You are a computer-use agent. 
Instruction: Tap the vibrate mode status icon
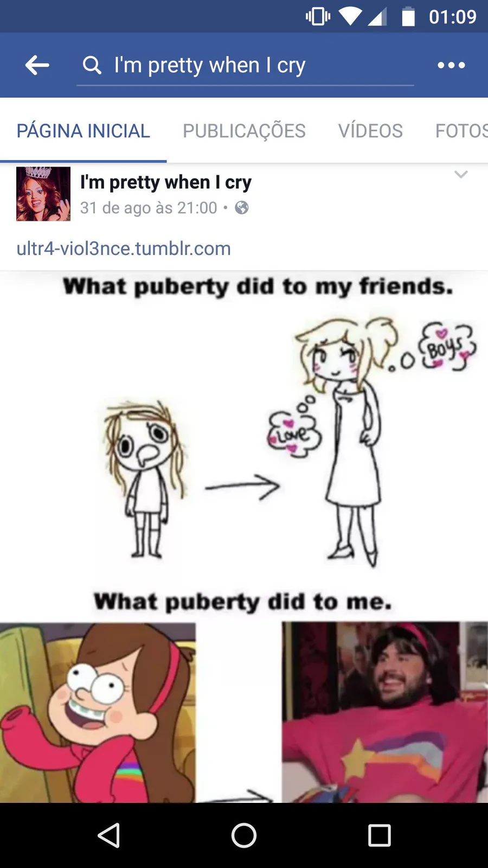[318, 16]
